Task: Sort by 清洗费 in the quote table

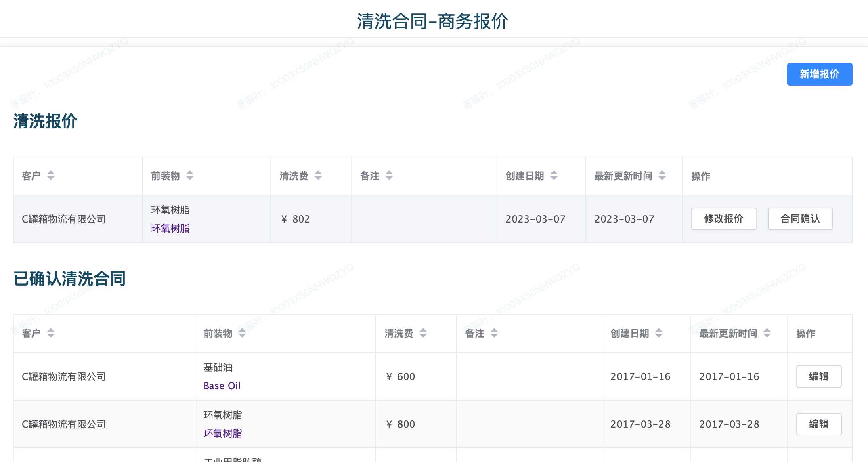Action: click(x=318, y=176)
